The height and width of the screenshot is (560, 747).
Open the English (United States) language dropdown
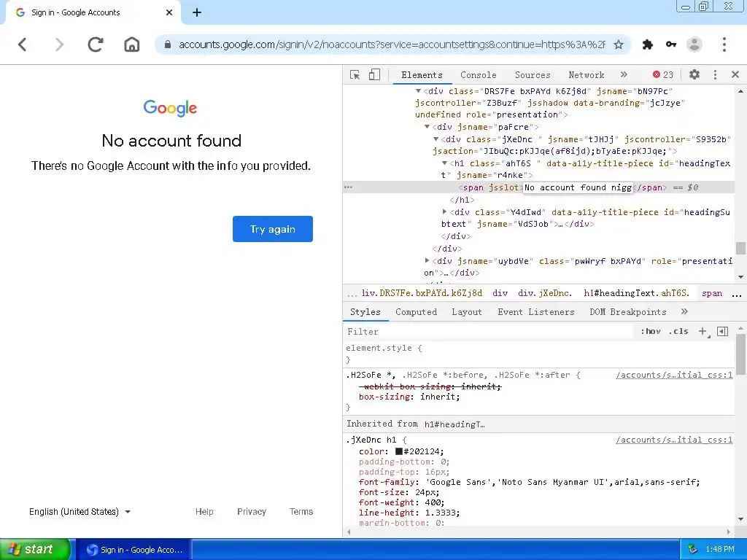point(80,512)
